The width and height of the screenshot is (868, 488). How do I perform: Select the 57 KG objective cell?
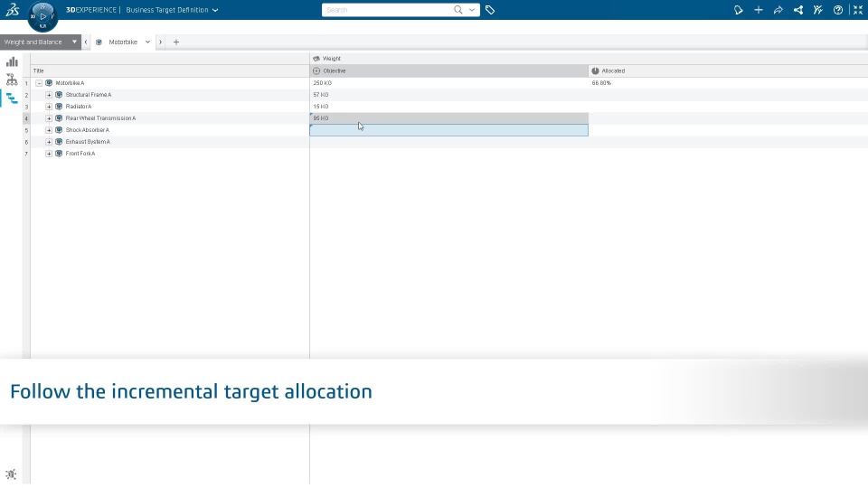click(449, 95)
